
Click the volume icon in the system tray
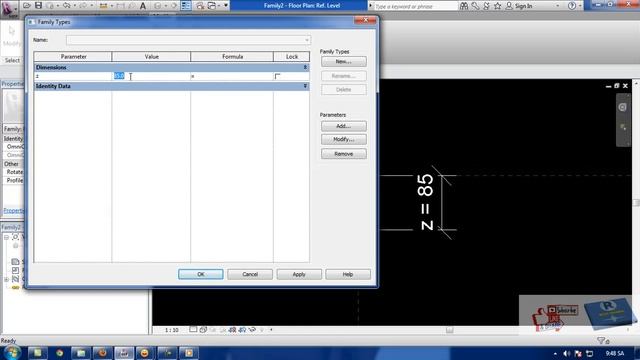tap(567, 353)
